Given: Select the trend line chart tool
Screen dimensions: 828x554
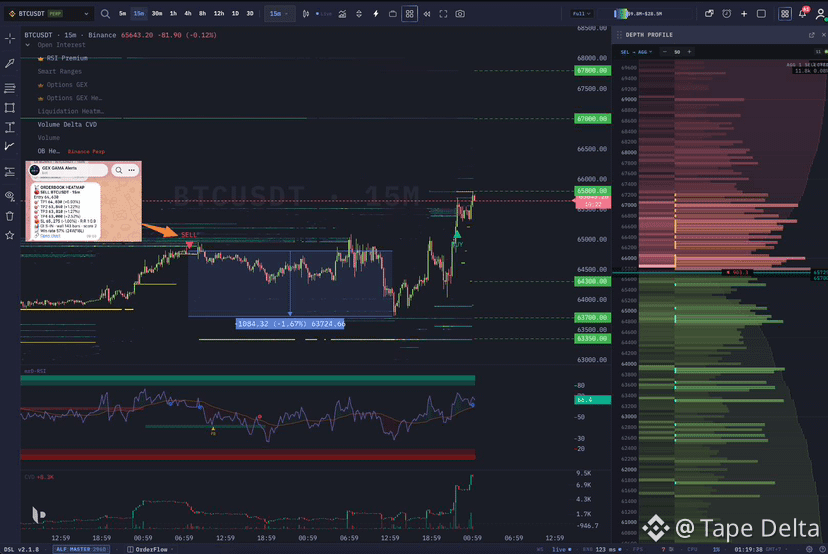Looking at the screenshot, I should 10,146.
